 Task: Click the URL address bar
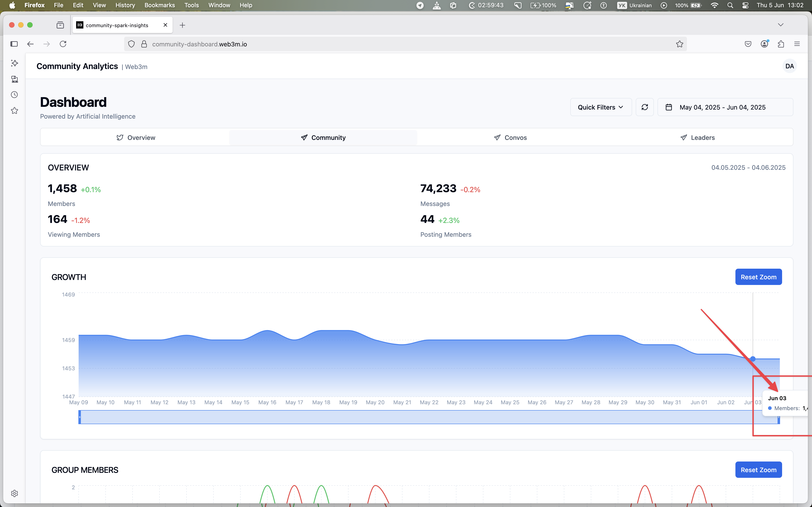coord(403,44)
